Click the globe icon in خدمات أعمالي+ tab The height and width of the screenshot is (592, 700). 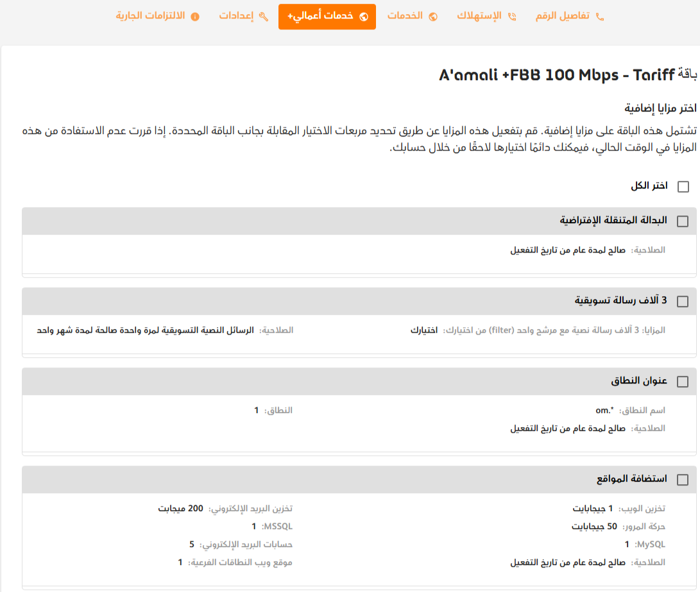364,17
